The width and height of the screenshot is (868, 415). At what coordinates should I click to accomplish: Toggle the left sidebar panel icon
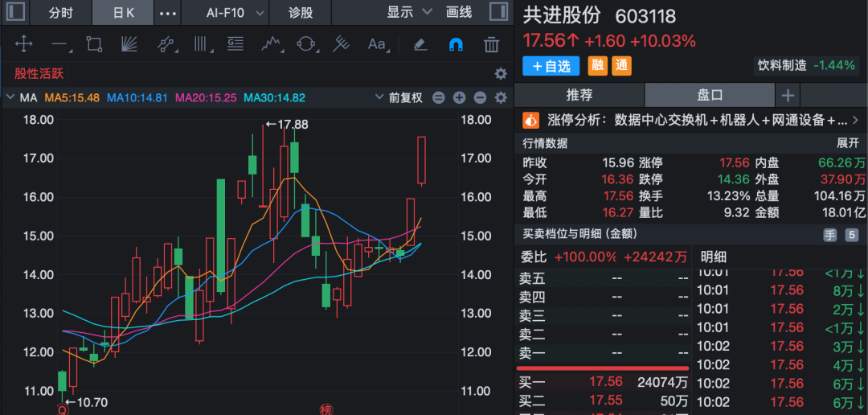point(15,12)
